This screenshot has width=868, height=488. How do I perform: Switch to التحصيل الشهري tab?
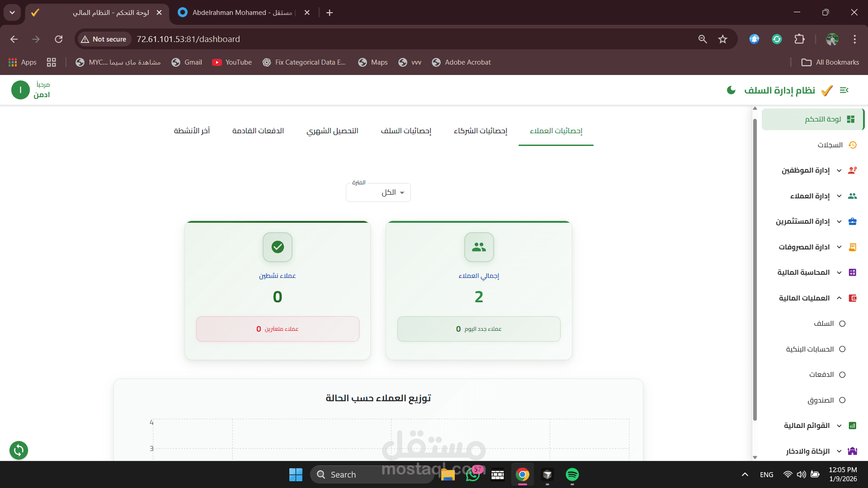332,131
